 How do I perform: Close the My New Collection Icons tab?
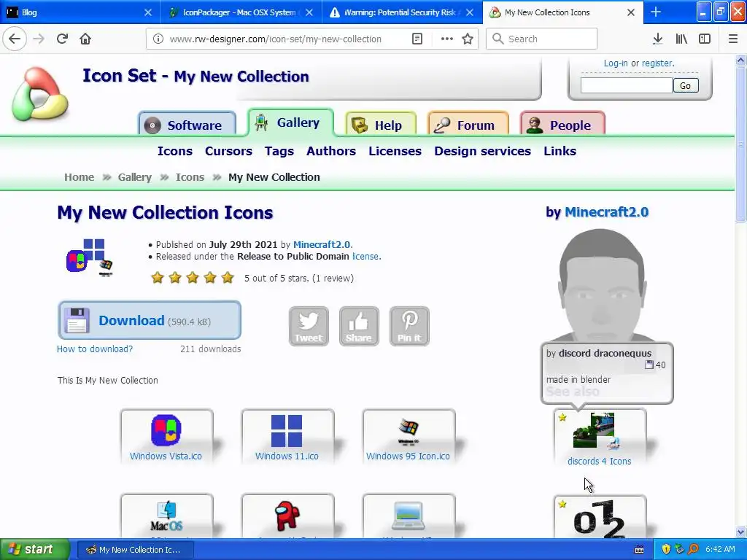(631, 12)
